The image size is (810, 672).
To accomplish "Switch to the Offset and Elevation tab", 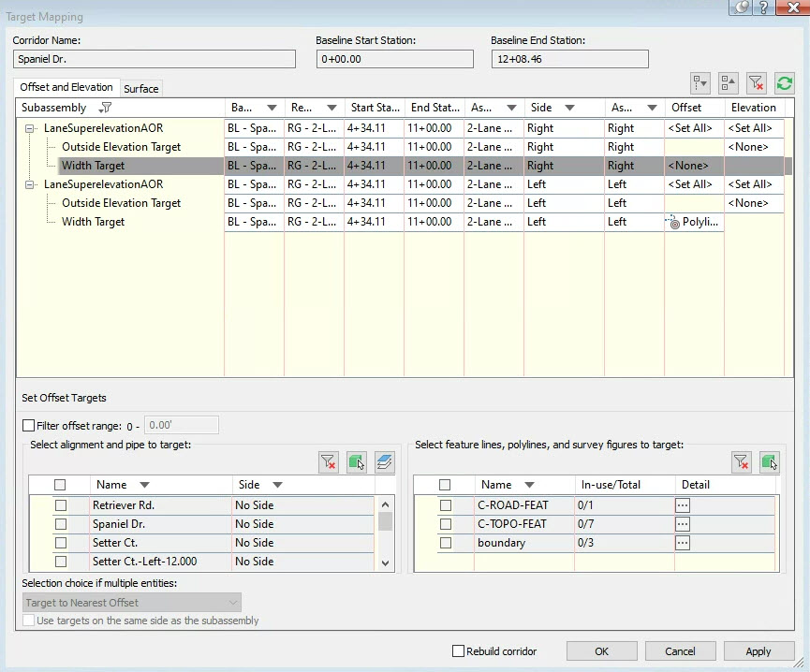I will 66,87.
